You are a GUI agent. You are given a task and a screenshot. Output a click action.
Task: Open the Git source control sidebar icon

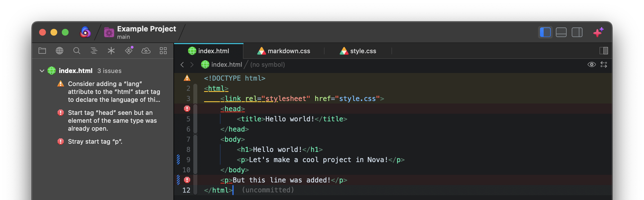click(129, 50)
